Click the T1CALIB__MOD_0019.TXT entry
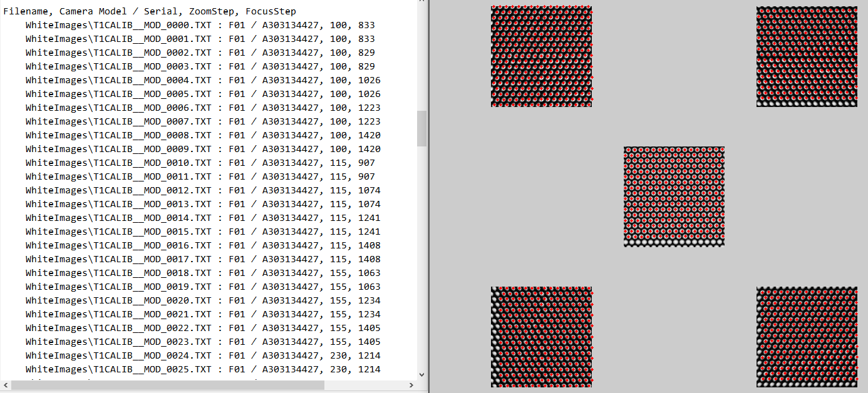868x393 pixels. coord(203,287)
